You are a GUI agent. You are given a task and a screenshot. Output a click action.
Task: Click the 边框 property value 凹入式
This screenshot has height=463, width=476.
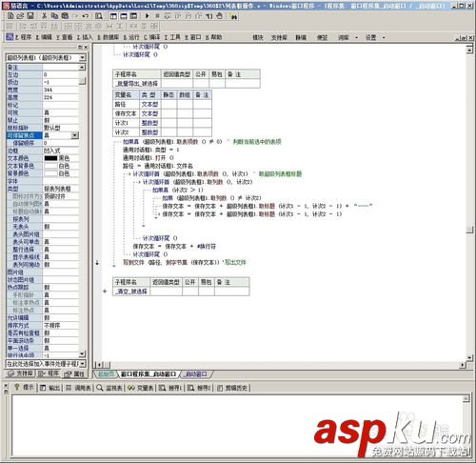point(61,151)
